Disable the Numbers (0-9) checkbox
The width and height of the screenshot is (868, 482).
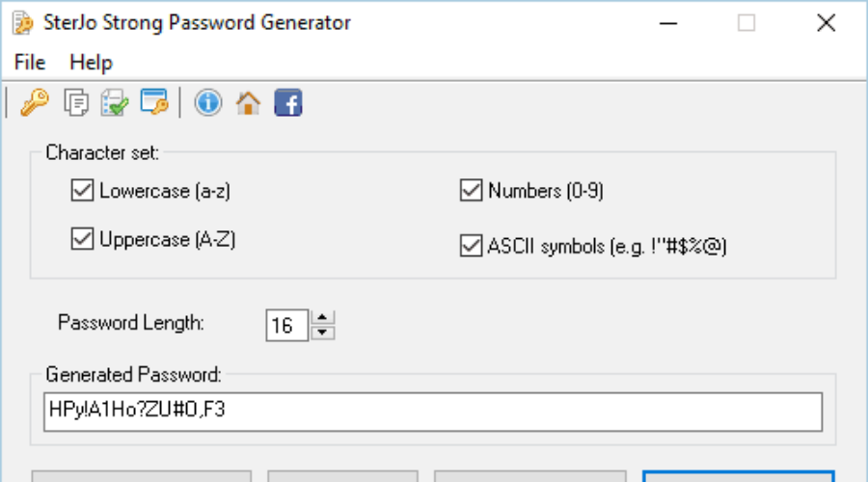471,190
